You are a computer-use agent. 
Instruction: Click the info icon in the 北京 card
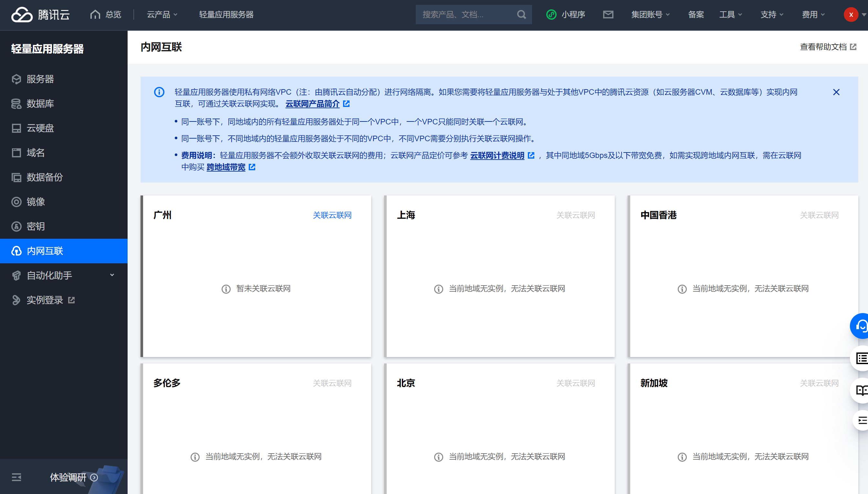point(439,457)
